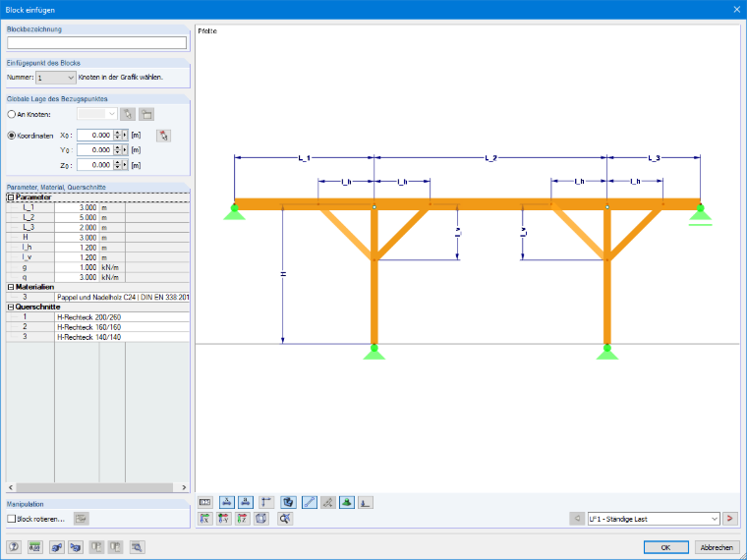Enable the Block rotieren checkbox
This screenshot has height=560, width=747.
click(x=12, y=519)
